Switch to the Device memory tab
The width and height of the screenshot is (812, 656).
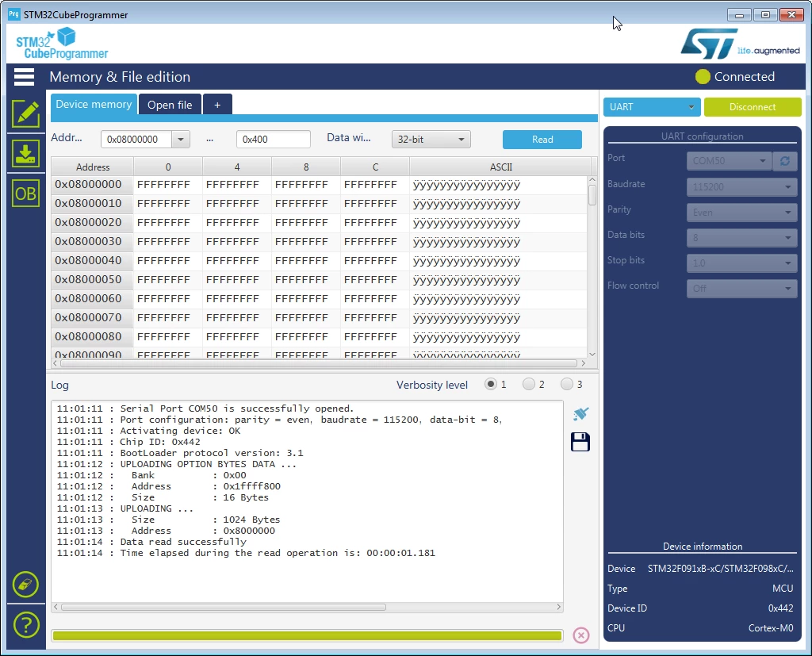point(94,104)
